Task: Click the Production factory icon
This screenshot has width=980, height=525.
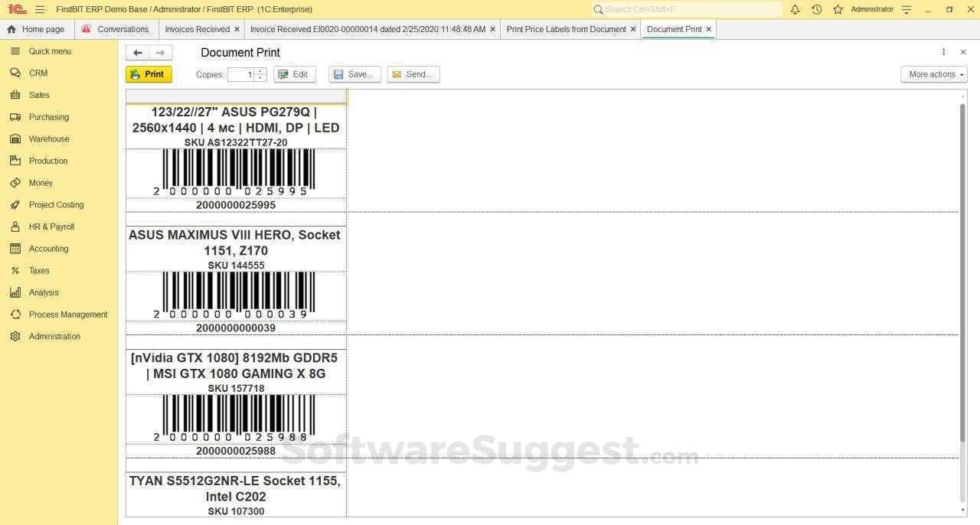Action: (x=15, y=161)
